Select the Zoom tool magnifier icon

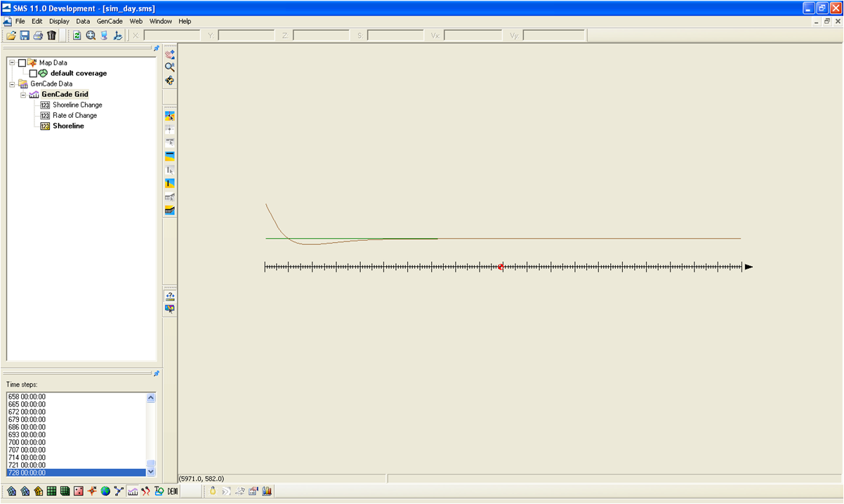[169, 67]
